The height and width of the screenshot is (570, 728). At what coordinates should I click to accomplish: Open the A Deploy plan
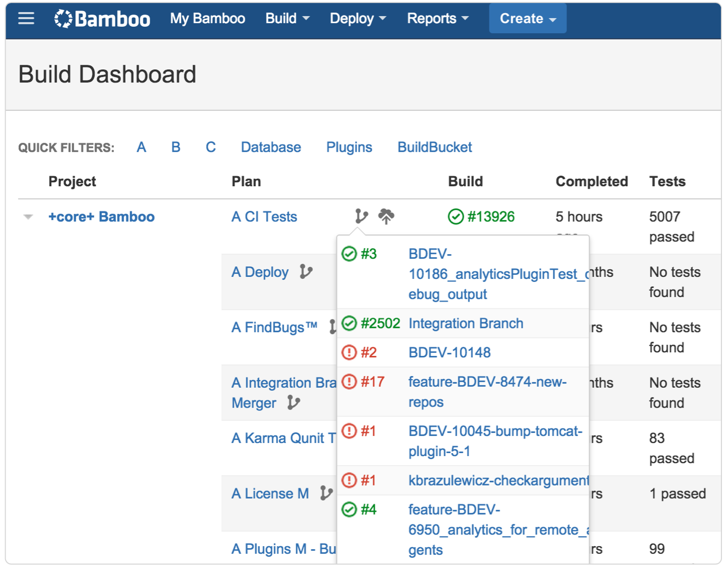(x=260, y=272)
